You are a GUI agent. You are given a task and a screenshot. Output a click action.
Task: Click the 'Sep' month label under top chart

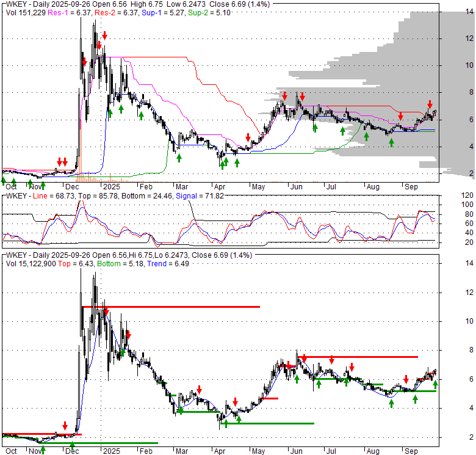411,187
